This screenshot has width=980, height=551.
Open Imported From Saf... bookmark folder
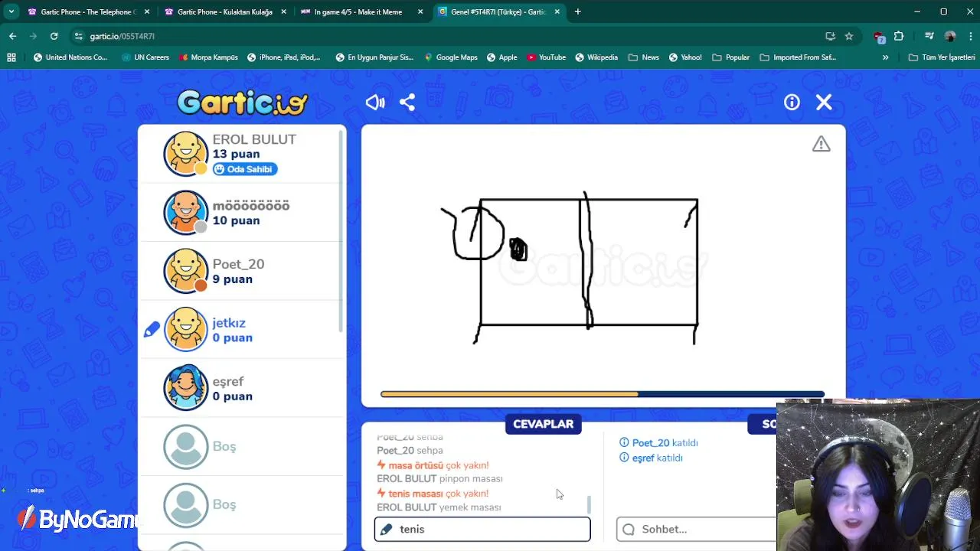pyautogui.click(x=798, y=57)
